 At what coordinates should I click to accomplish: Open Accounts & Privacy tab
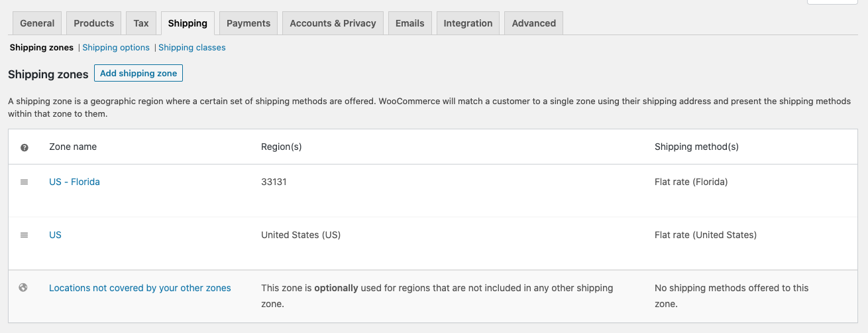(x=333, y=23)
